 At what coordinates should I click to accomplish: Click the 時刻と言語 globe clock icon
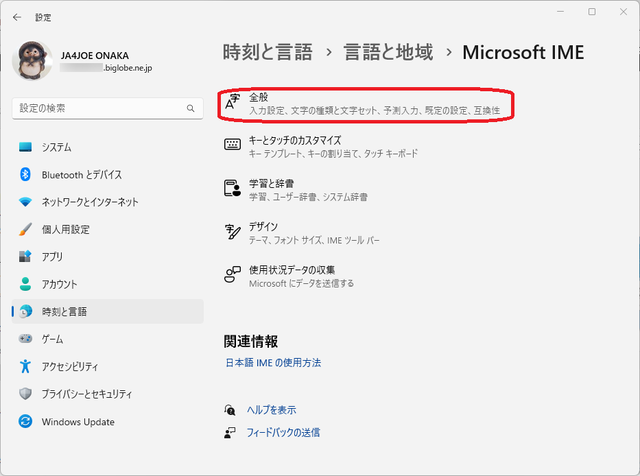(x=26, y=311)
